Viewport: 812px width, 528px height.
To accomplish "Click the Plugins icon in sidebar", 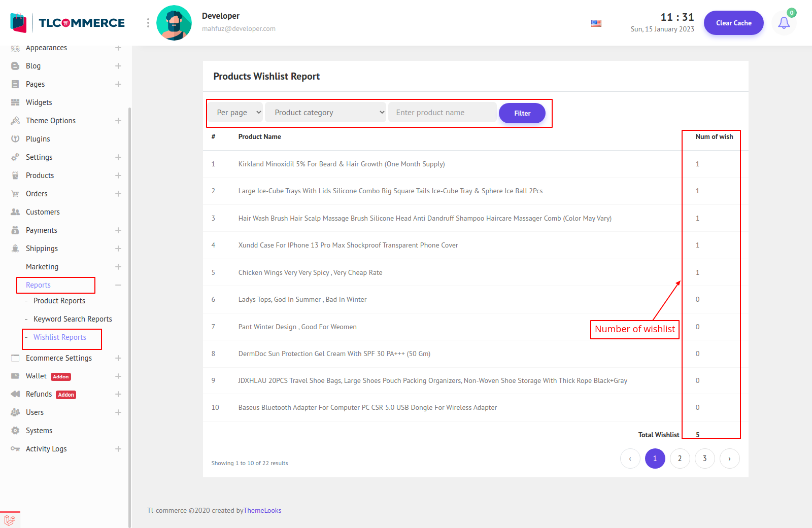I will [x=15, y=139].
